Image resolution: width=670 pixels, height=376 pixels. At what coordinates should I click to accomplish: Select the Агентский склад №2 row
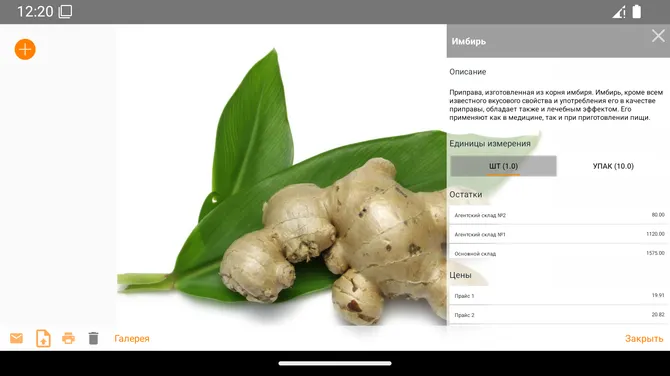pyautogui.click(x=559, y=215)
